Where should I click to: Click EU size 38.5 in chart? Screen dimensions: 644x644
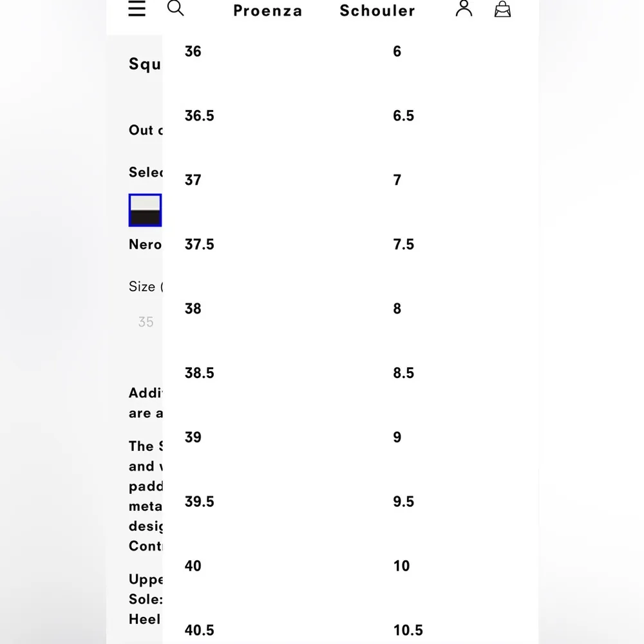pyautogui.click(x=199, y=374)
